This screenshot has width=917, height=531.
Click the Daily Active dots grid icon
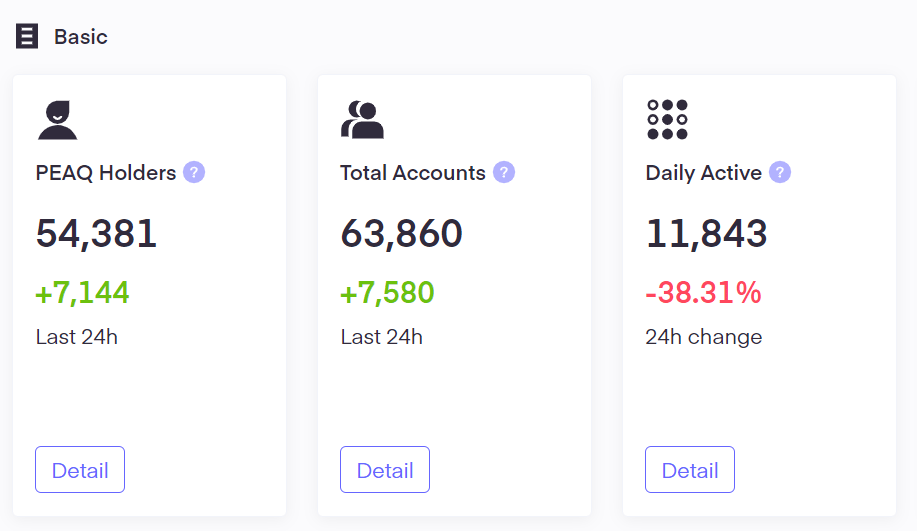point(667,120)
